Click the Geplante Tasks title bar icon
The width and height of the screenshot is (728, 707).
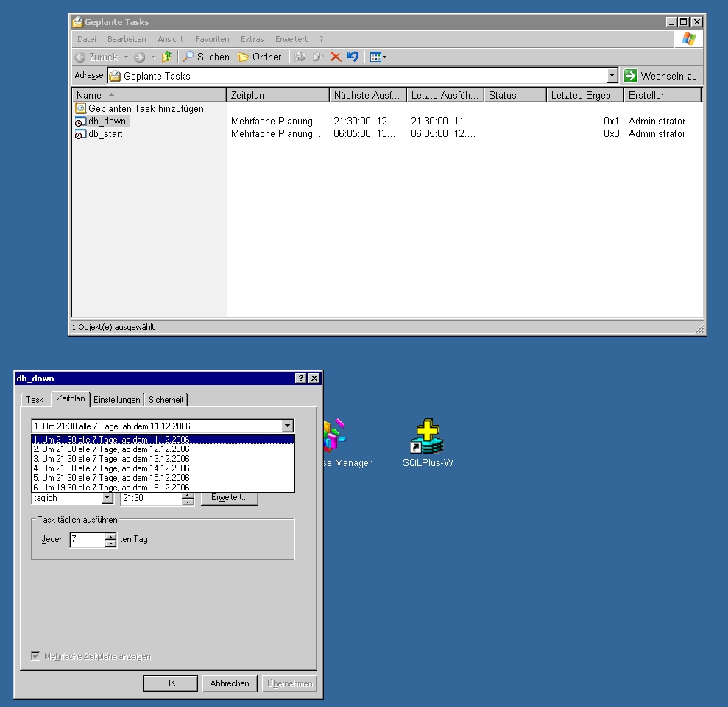77,22
